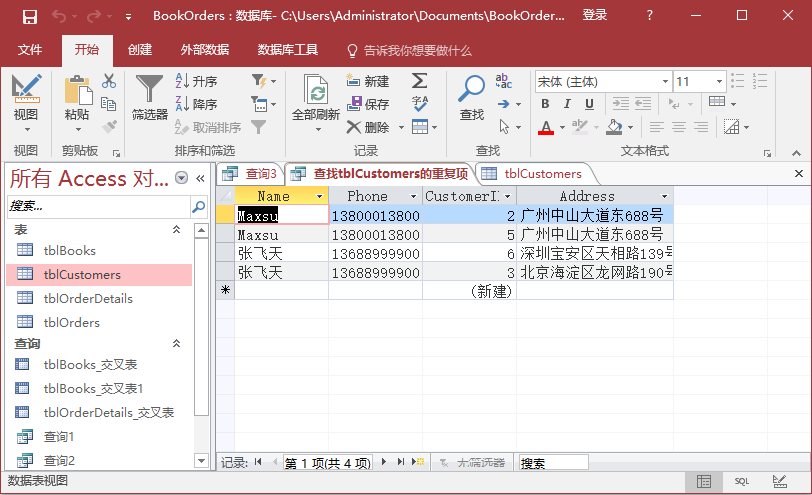
Task: Switch to SQL view in status bar
Action: (741, 481)
